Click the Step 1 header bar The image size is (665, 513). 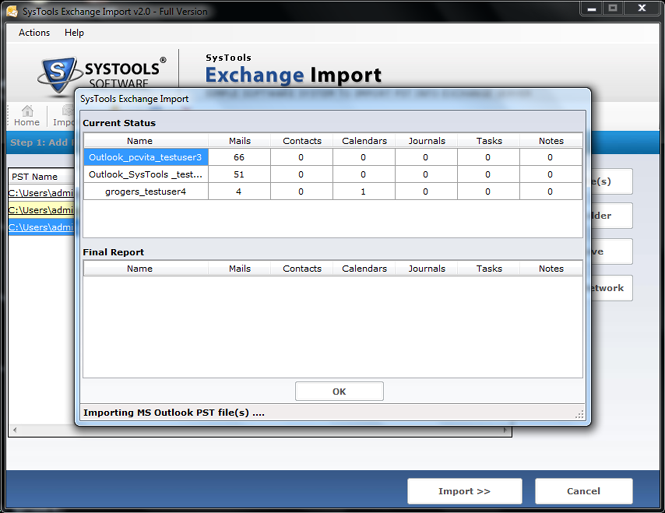[x=41, y=142]
